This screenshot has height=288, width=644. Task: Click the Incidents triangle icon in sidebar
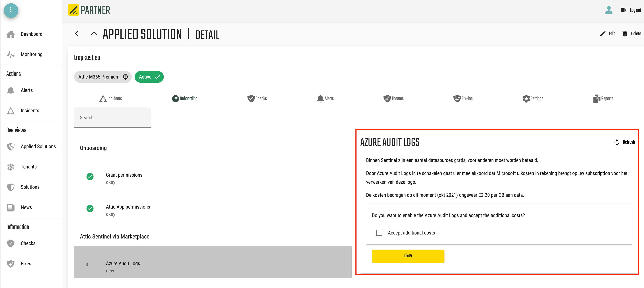[x=11, y=111]
